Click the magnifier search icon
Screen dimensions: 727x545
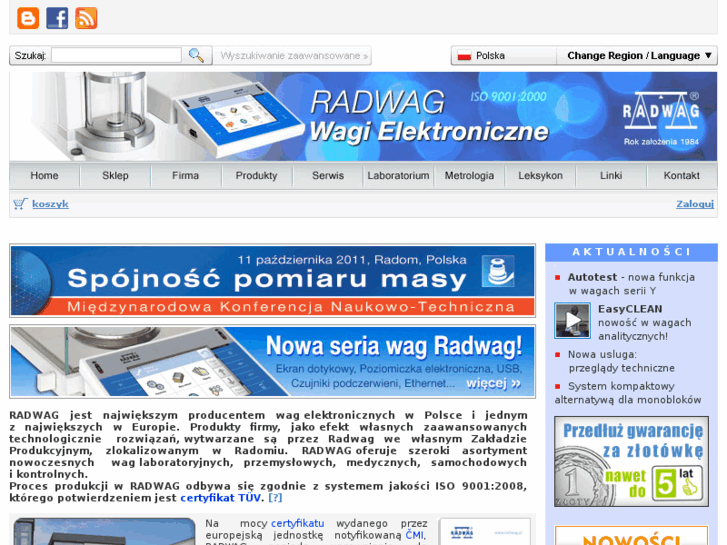tap(196, 55)
